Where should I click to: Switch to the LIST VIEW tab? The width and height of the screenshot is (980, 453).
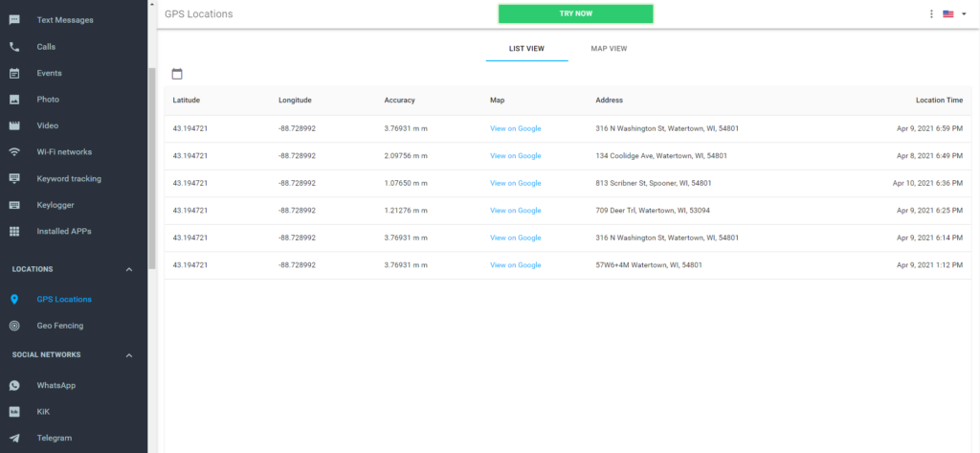(526, 48)
